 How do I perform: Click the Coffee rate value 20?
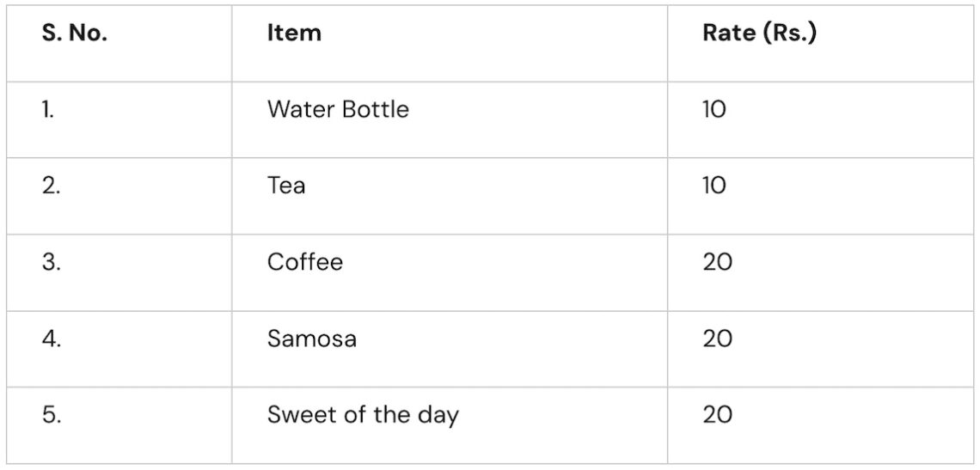point(718,262)
